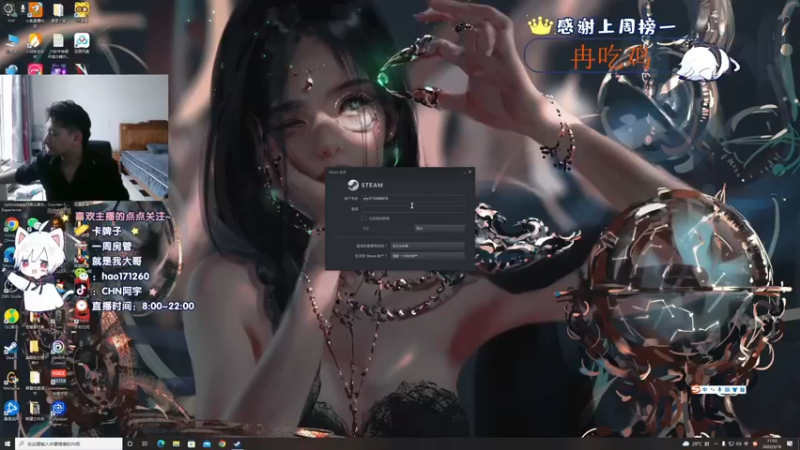The image size is (800, 450).
Task: Click the camera icon at top-left corner
Action: [x=10, y=9]
